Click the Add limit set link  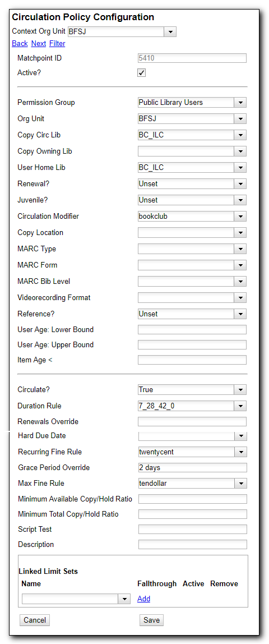click(143, 599)
